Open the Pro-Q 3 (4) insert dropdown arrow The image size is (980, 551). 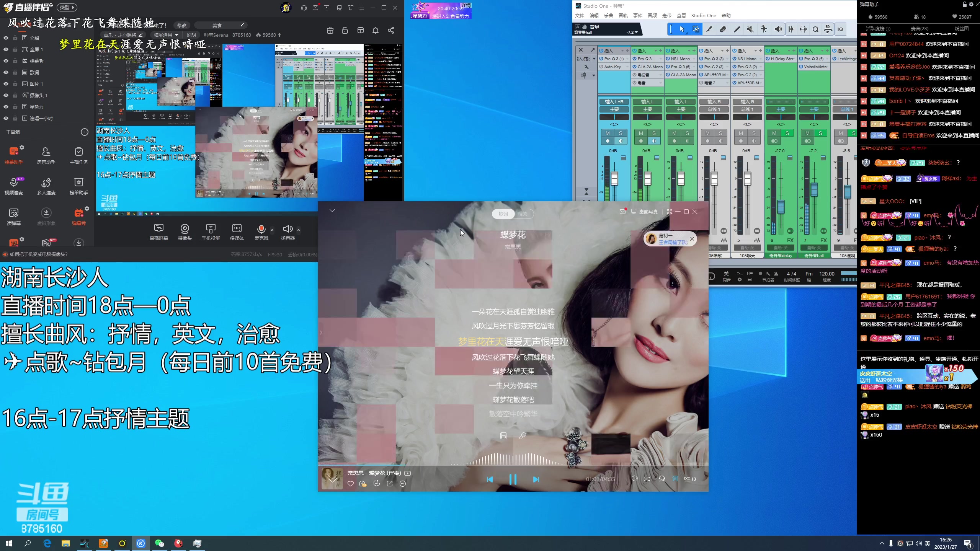627,59
